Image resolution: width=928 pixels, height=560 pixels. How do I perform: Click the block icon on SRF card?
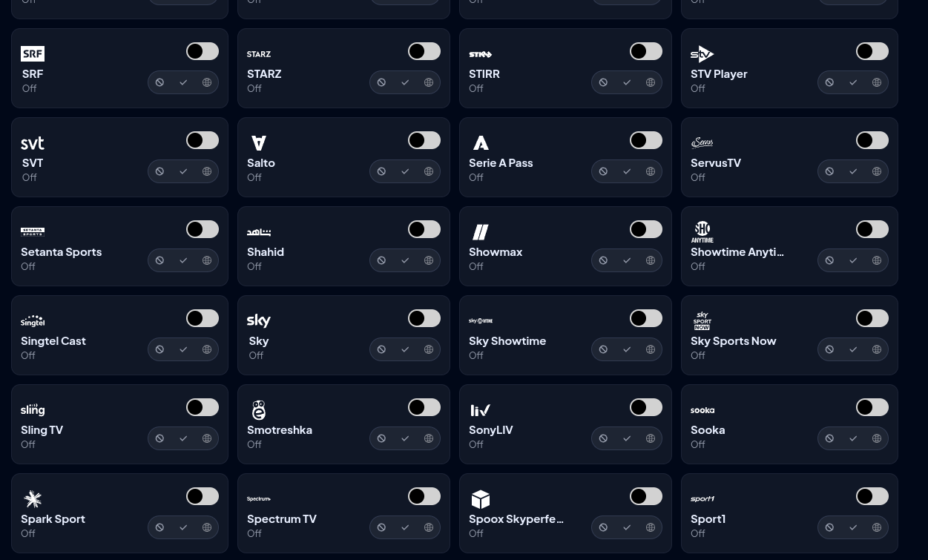coord(159,82)
